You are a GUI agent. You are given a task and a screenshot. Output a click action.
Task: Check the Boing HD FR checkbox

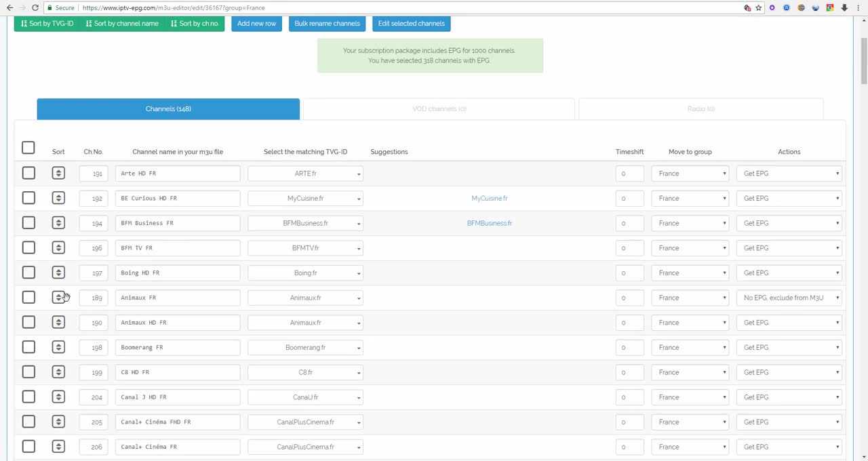click(28, 273)
